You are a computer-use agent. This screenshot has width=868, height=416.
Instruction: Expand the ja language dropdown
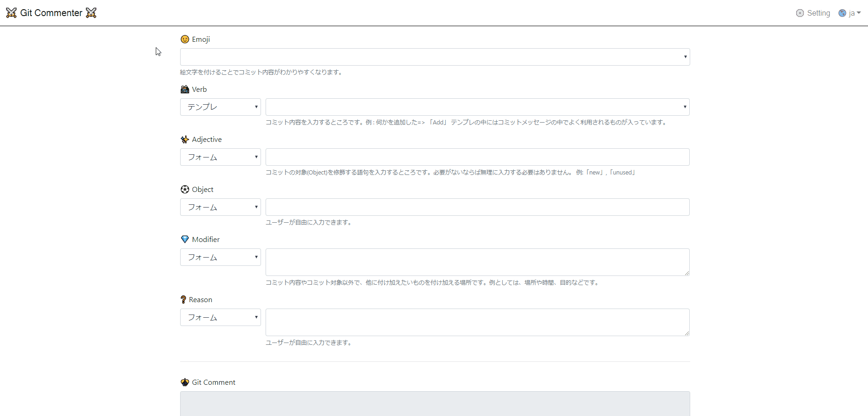pos(852,13)
